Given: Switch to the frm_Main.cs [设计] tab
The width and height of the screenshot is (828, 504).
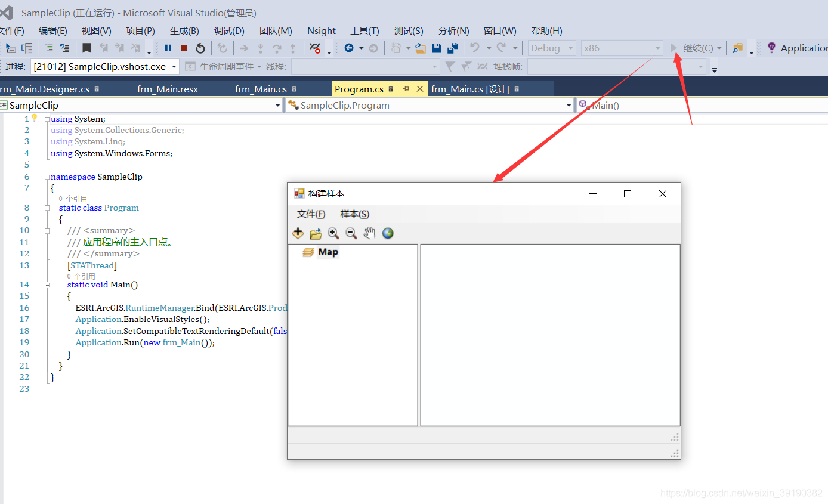Looking at the screenshot, I should pos(470,89).
